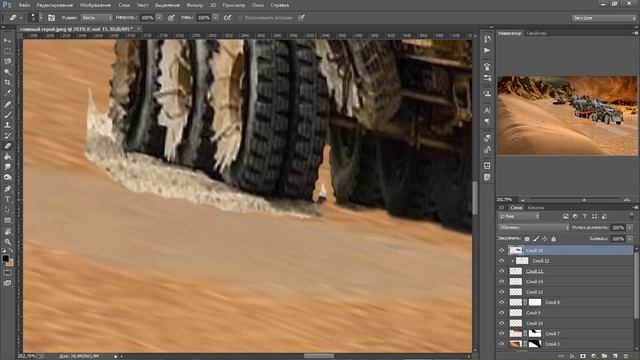Hide layer Слой 15
This screenshot has width=640, height=360.
pos(502,250)
